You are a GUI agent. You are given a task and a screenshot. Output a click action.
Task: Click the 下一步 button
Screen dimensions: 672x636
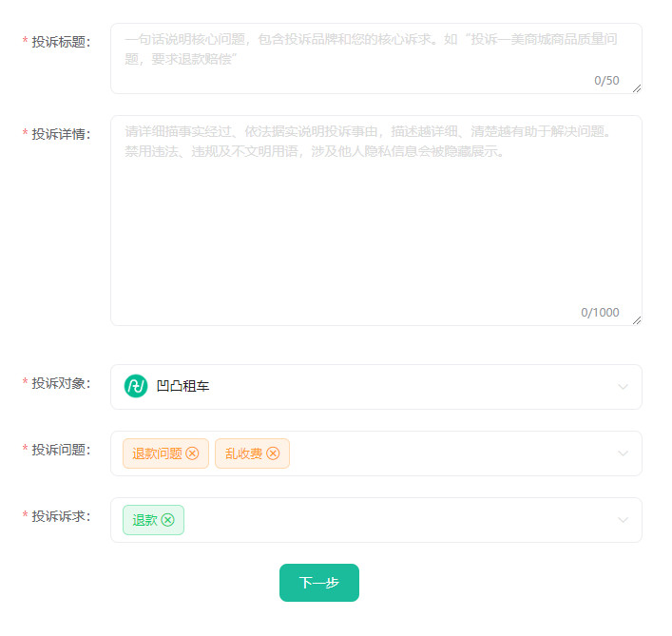coord(319,583)
